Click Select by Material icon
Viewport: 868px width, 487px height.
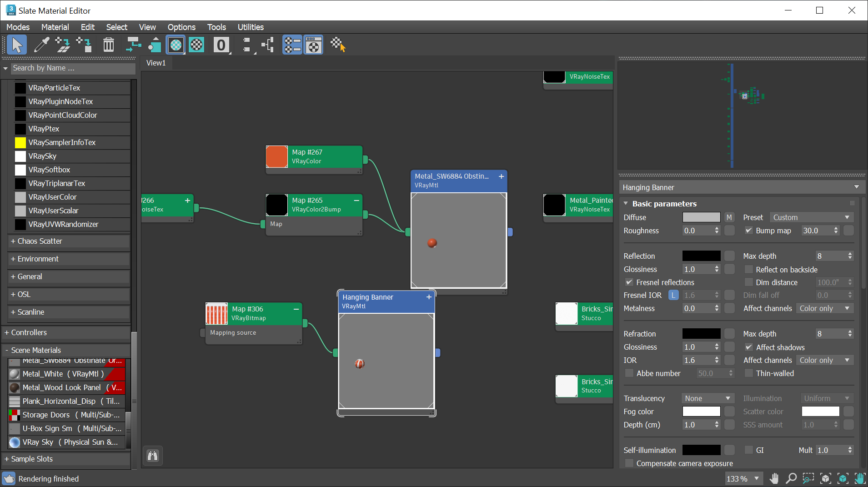point(338,45)
